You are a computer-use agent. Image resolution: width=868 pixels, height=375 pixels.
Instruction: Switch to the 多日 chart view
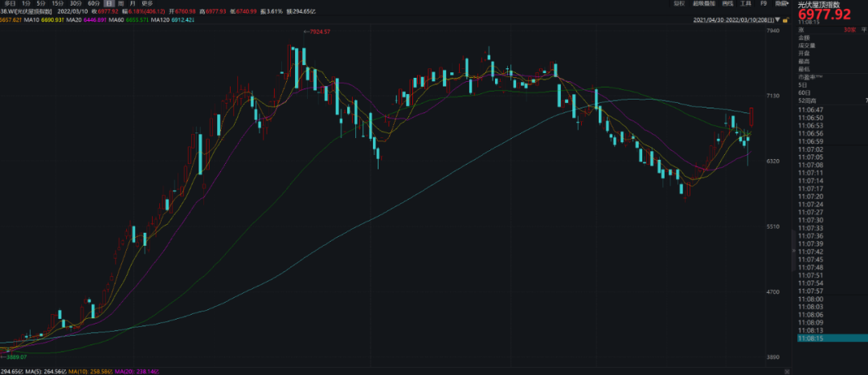tap(10, 4)
